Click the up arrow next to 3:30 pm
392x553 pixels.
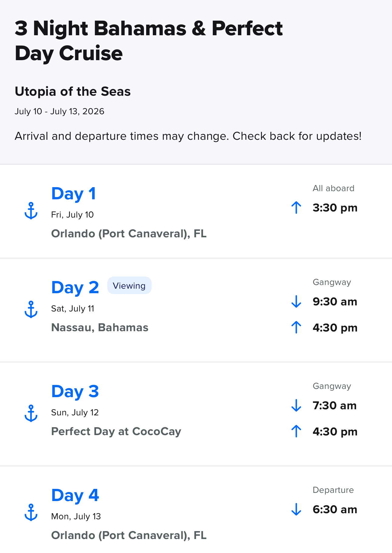coord(296,208)
